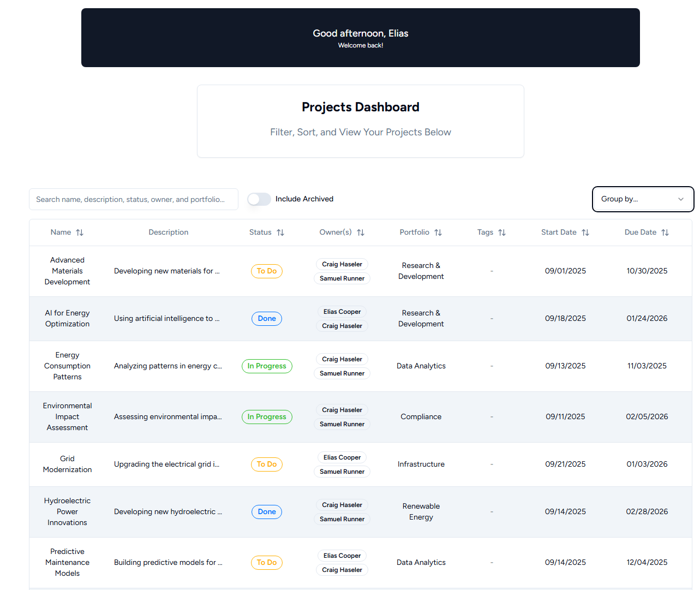
Task: Click the Start Date sort icon
Action: [x=585, y=233]
